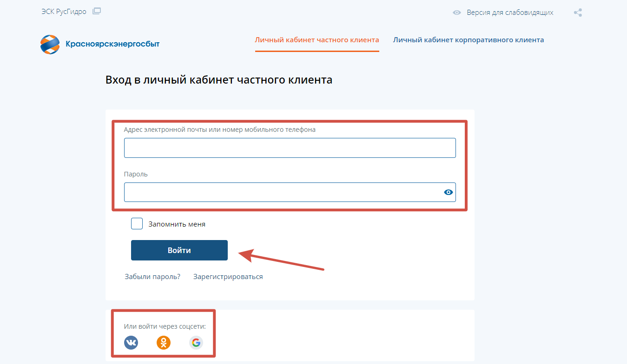Click the Красноярскэнергосбыт logo emblem

[x=50, y=44]
